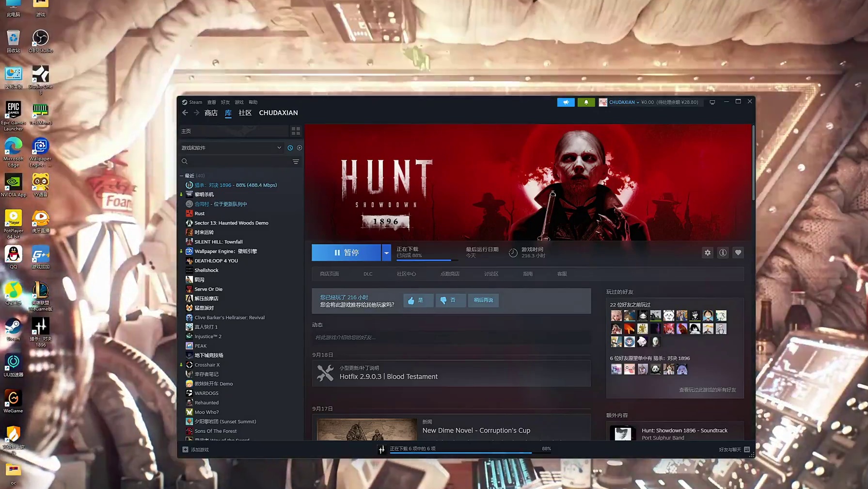Open friends and chat panel

pos(734,450)
